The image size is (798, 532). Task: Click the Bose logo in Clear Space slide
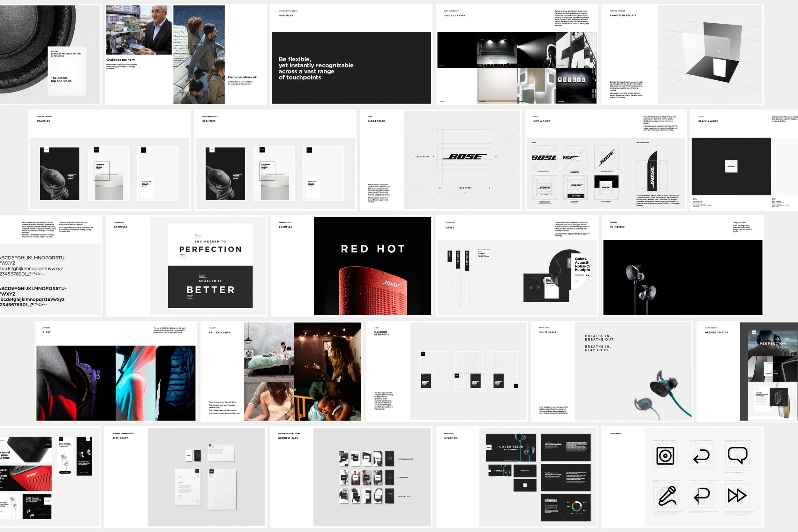pyautogui.click(x=465, y=157)
